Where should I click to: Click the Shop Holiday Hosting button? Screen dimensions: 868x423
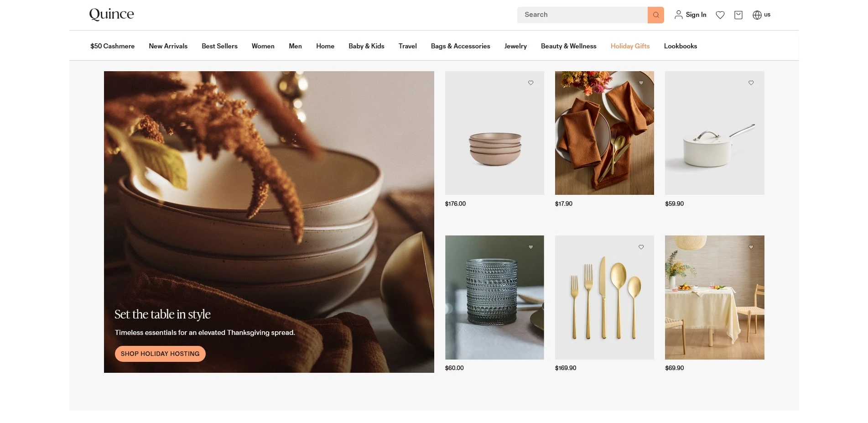pos(160,354)
